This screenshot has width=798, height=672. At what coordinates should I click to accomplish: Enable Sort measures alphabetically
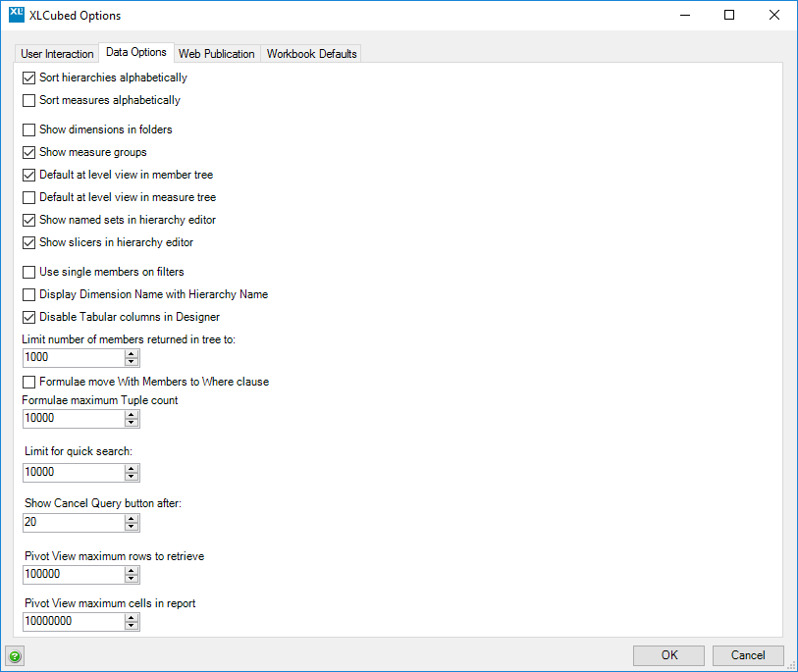click(29, 100)
